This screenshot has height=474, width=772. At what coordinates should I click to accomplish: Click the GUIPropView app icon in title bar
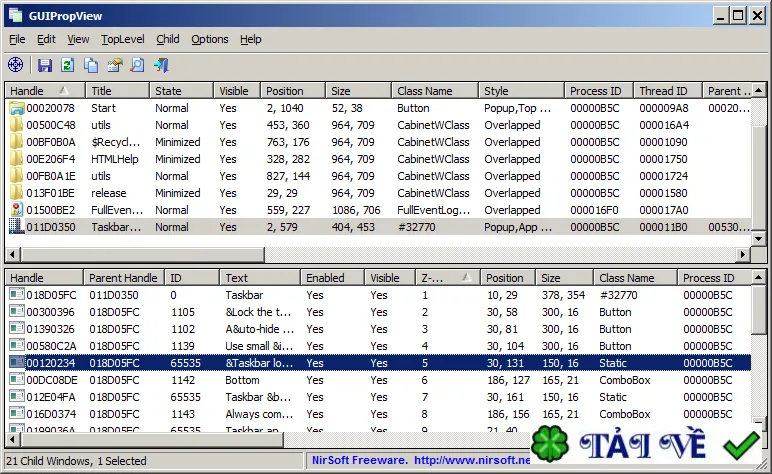pyautogui.click(x=15, y=15)
